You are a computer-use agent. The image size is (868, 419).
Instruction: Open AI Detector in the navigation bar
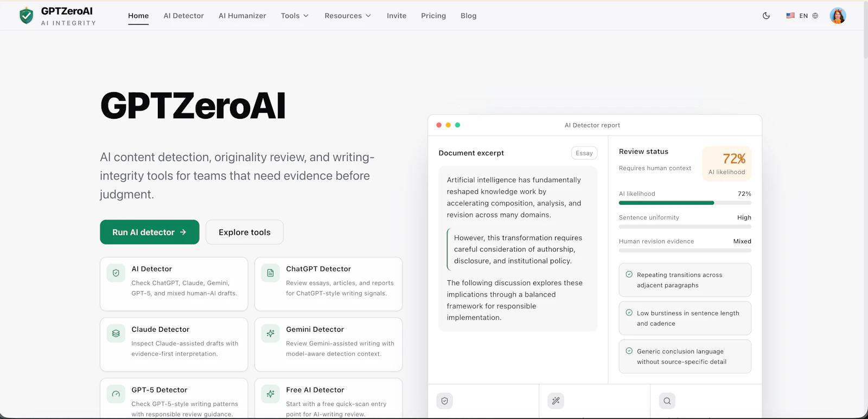(184, 16)
